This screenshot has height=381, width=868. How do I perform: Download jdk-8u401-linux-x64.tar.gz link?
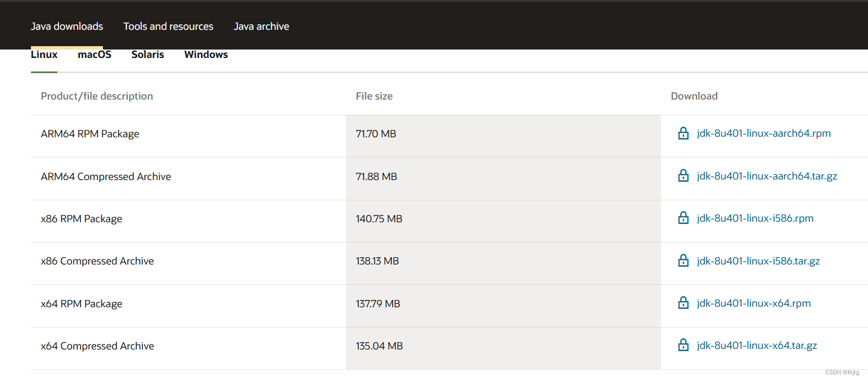pyautogui.click(x=757, y=346)
